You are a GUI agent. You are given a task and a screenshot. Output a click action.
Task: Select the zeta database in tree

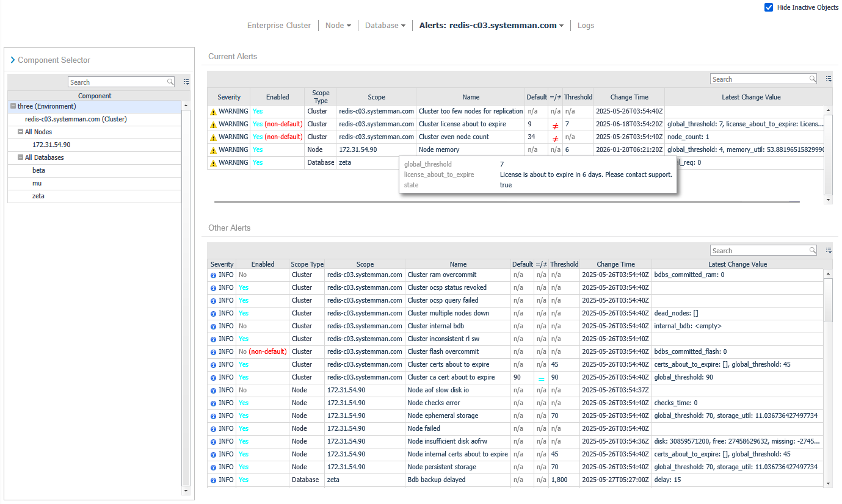click(38, 196)
